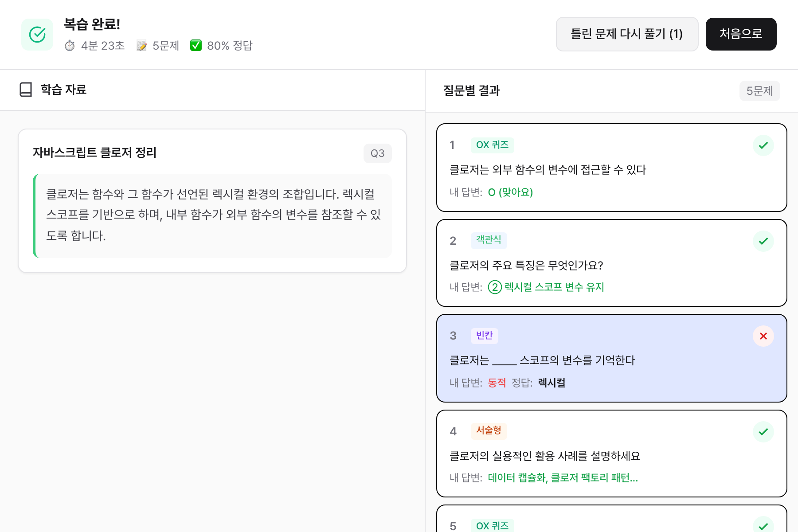Image resolution: width=798 pixels, height=532 pixels.
Task: Click the red X icon on question 3
Action: pyautogui.click(x=763, y=336)
